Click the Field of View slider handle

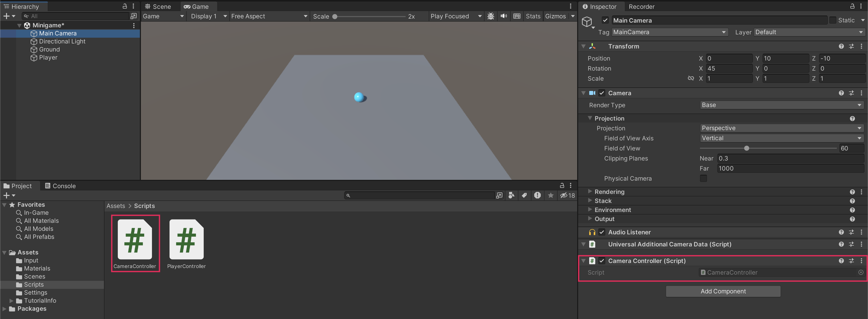(746, 148)
